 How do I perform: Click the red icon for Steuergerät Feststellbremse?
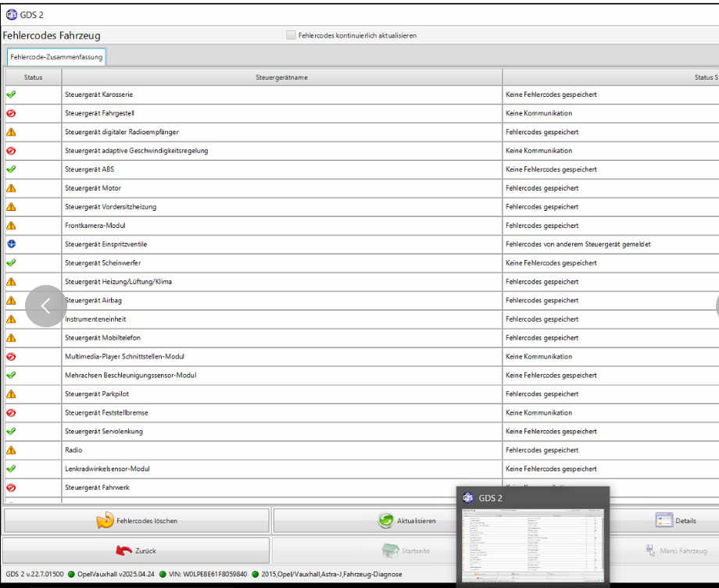click(11, 413)
